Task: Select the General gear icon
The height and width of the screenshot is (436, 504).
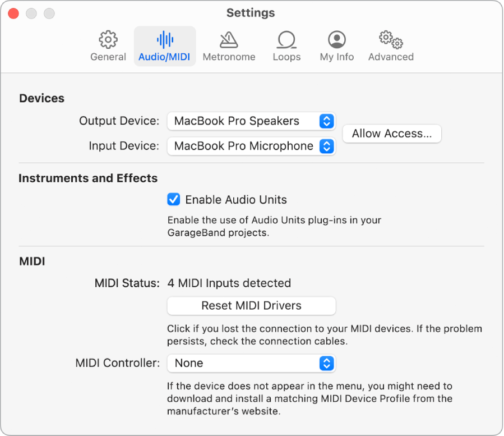Action: pos(108,39)
